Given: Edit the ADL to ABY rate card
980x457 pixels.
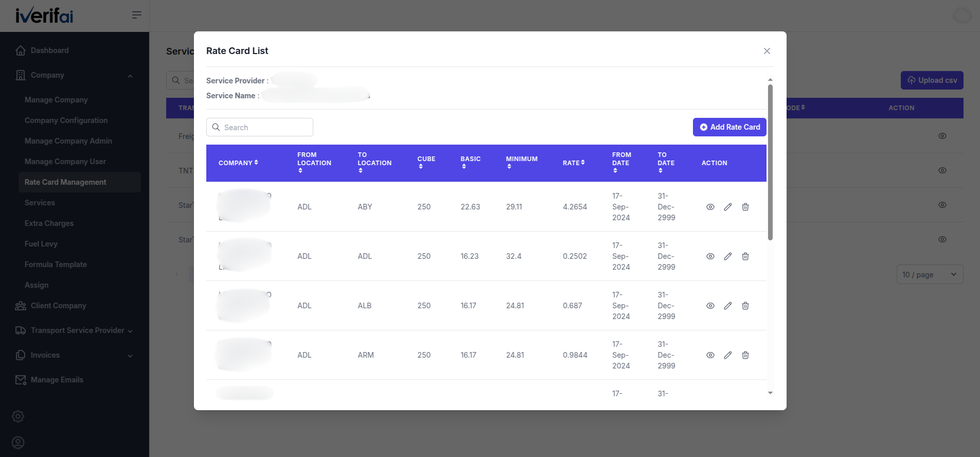Looking at the screenshot, I should [727, 207].
